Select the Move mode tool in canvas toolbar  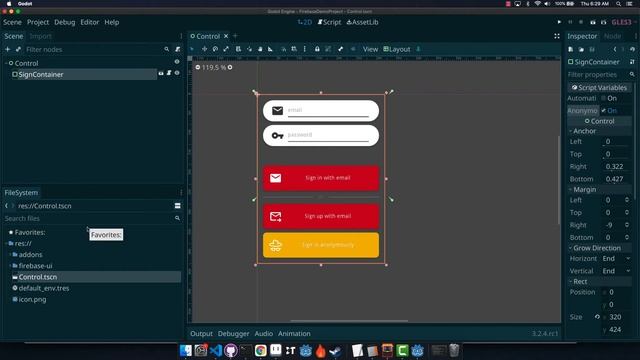(x=204, y=49)
